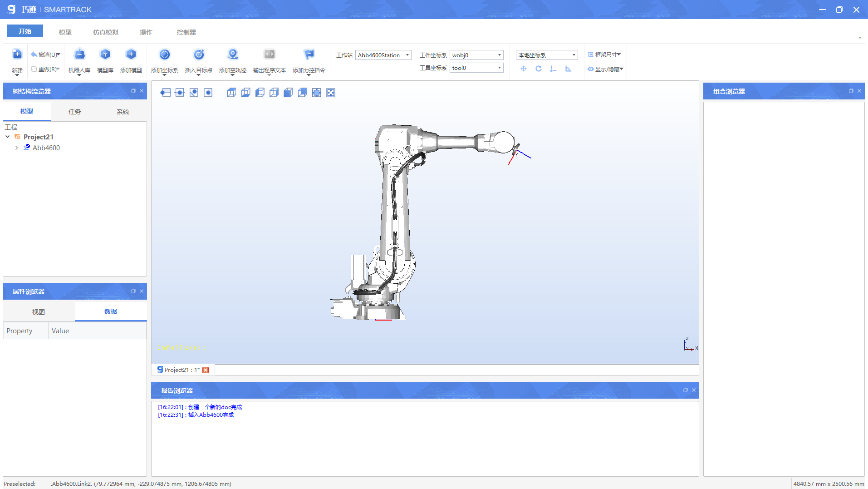This screenshot has height=489, width=868.
Task: Open the 本地坐标系 coordinate dropdown
Action: 547,55
